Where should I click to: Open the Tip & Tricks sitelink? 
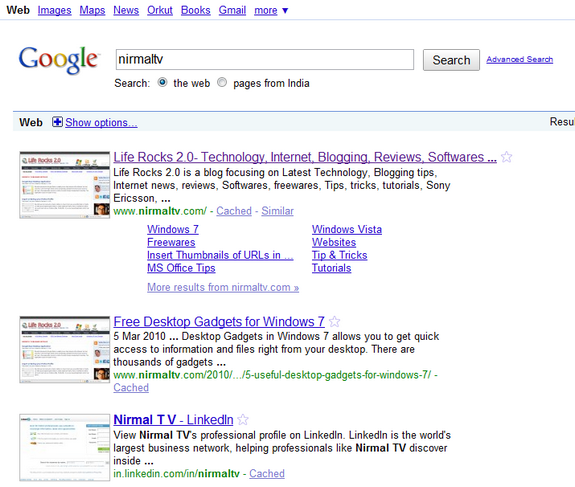click(x=340, y=255)
